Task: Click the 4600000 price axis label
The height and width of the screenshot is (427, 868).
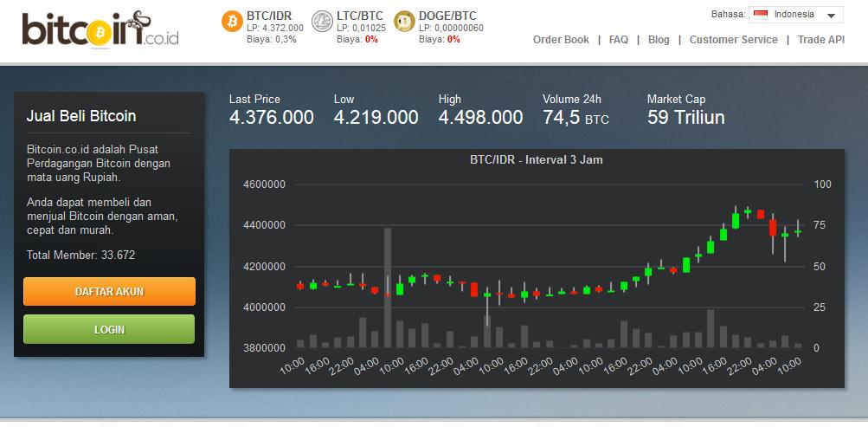Action: 264,184
